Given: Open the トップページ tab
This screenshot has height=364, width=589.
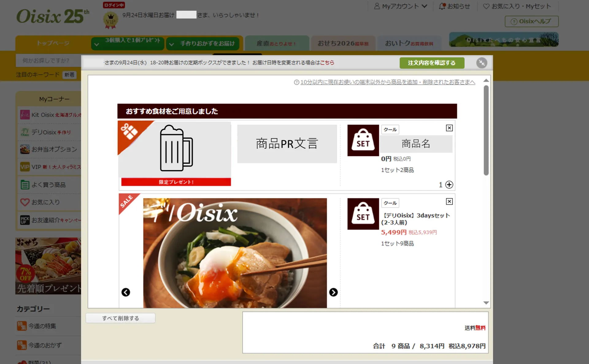Looking at the screenshot, I should pyautogui.click(x=53, y=43).
